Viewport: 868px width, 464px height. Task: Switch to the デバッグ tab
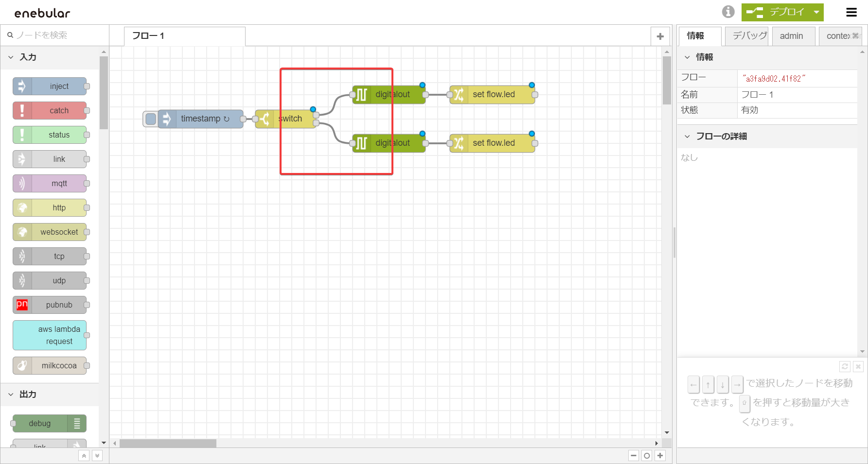pos(747,36)
